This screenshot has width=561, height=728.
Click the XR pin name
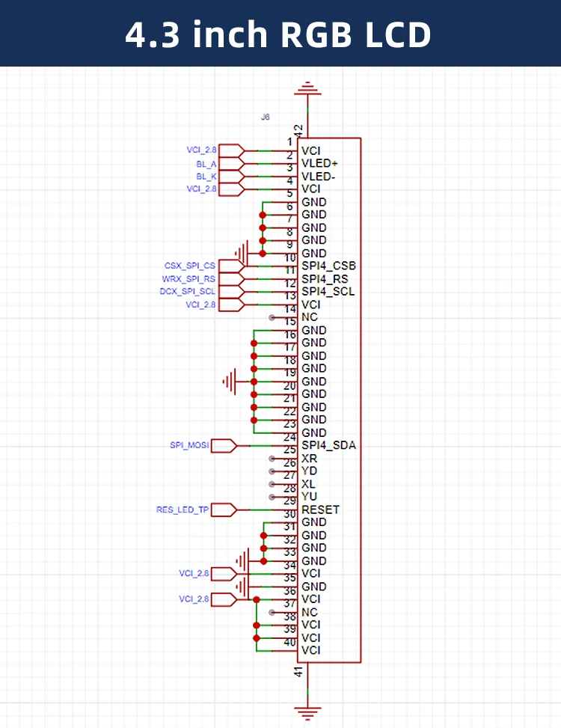310,459
